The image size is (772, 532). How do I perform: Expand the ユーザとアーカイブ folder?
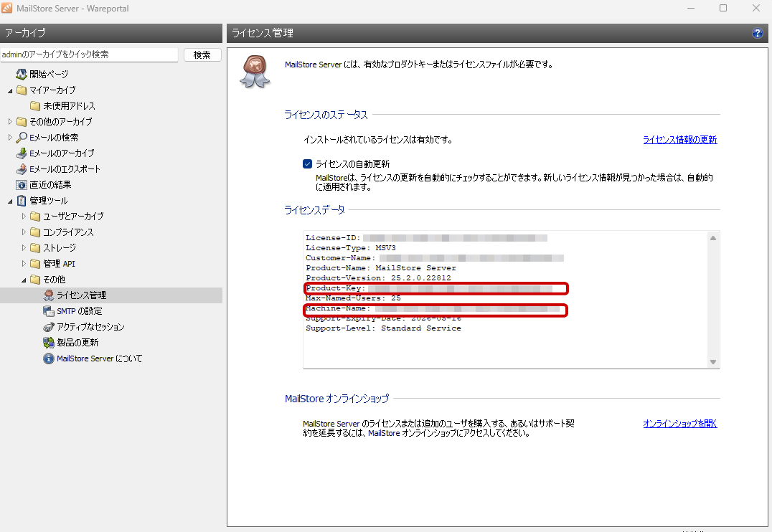coord(24,217)
